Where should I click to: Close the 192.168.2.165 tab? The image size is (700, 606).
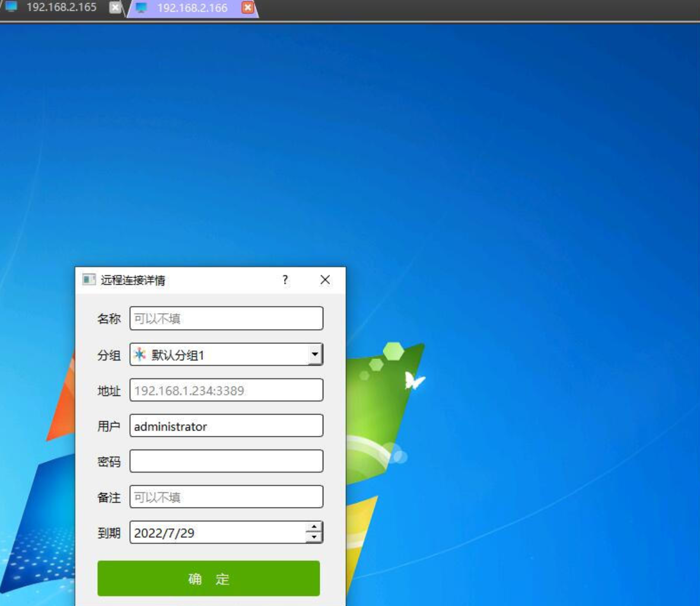point(116,8)
